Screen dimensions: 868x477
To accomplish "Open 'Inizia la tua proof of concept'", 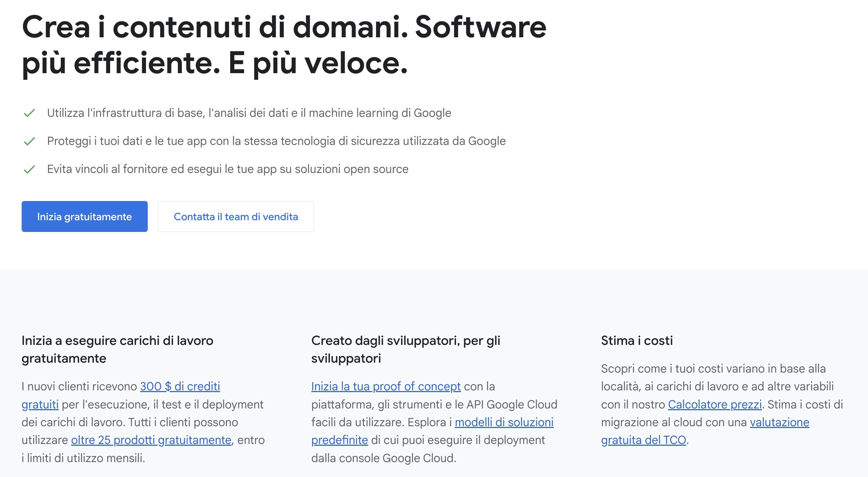I will (386, 387).
